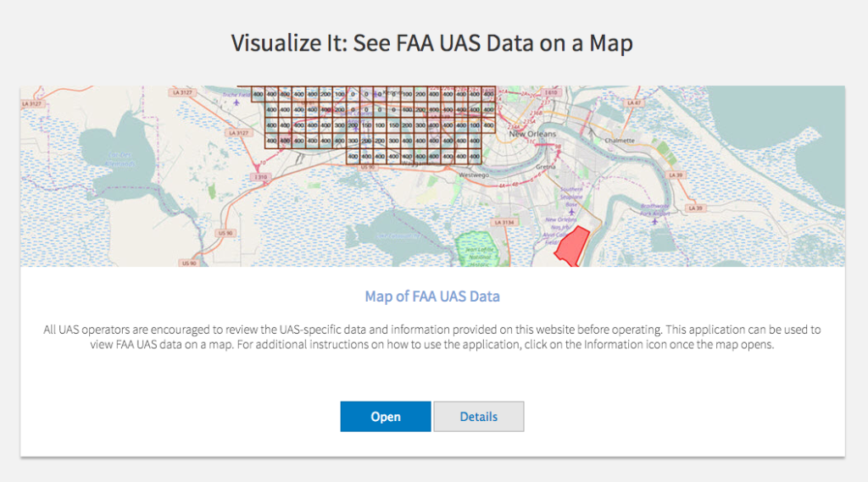Click the Gretna label on the map
Viewport: 868px width, 482px height.
[x=545, y=169]
